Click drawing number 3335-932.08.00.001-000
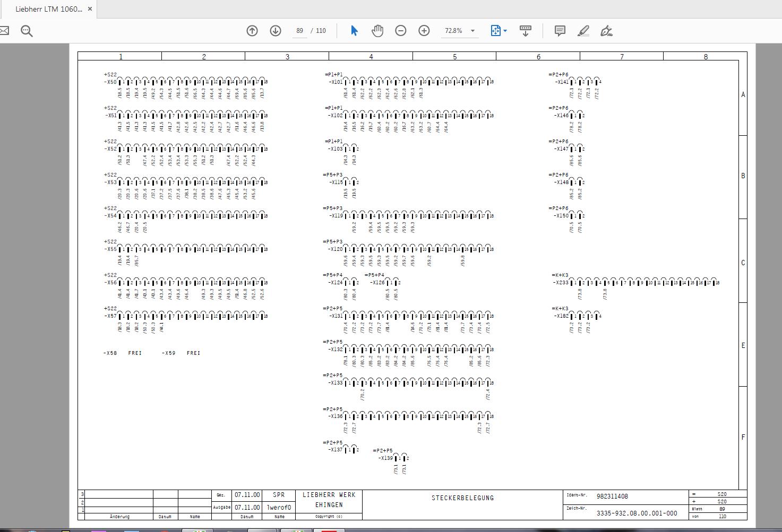Image resolution: width=782 pixels, height=532 pixels. click(x=637, y=513)
